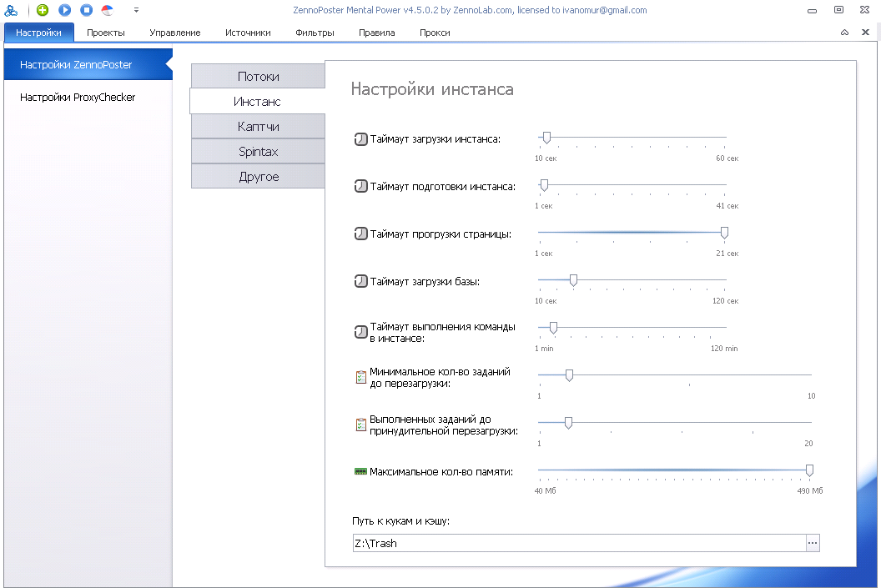Click the Минимальное кол-во заданий slider handle
The width and height of the screenshot is (881, 588).
[x=569, y=375]
